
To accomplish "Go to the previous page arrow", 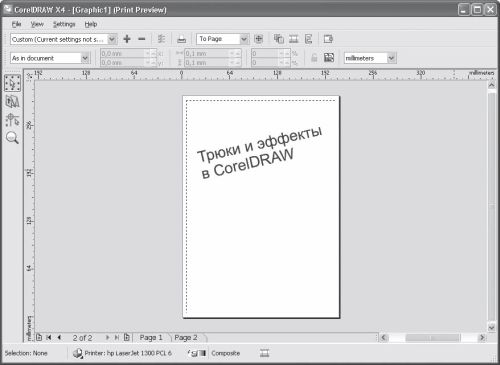I will pyautogui.click(x=59, y=338).
